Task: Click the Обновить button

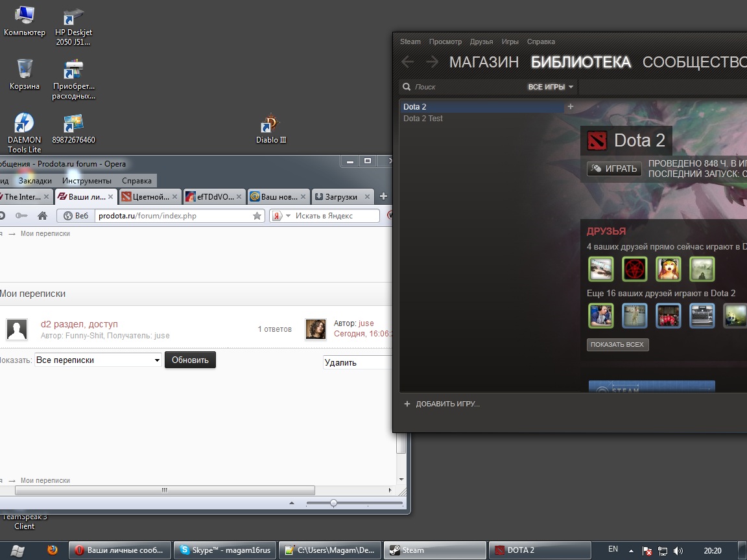Action: [190, 360]
